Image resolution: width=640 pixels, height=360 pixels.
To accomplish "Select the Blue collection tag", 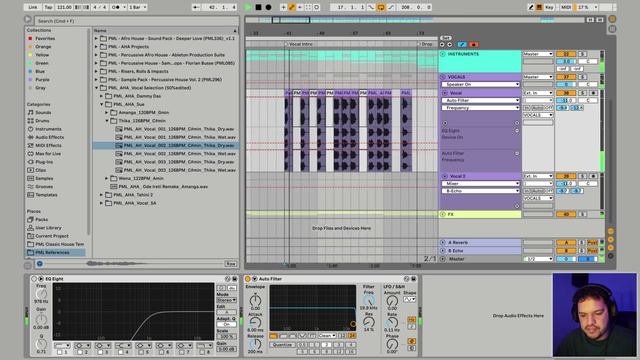I will click(x=40, y=71).
